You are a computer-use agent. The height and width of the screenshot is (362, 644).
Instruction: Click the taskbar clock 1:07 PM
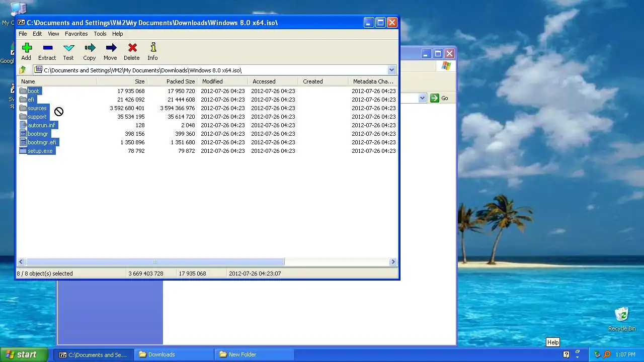click(x=625, y=355)
